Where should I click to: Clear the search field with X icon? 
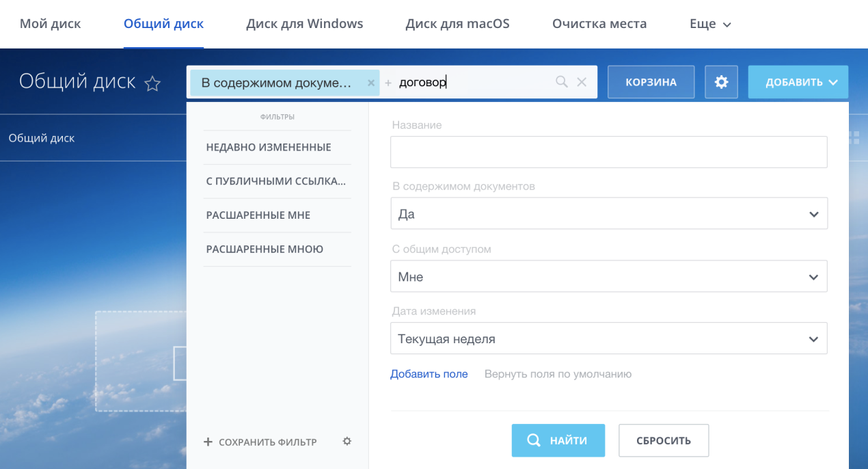582,82
